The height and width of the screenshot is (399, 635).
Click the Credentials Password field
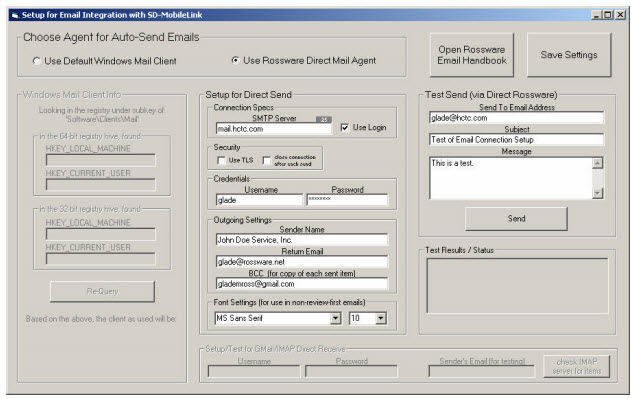tap(347, 200)
